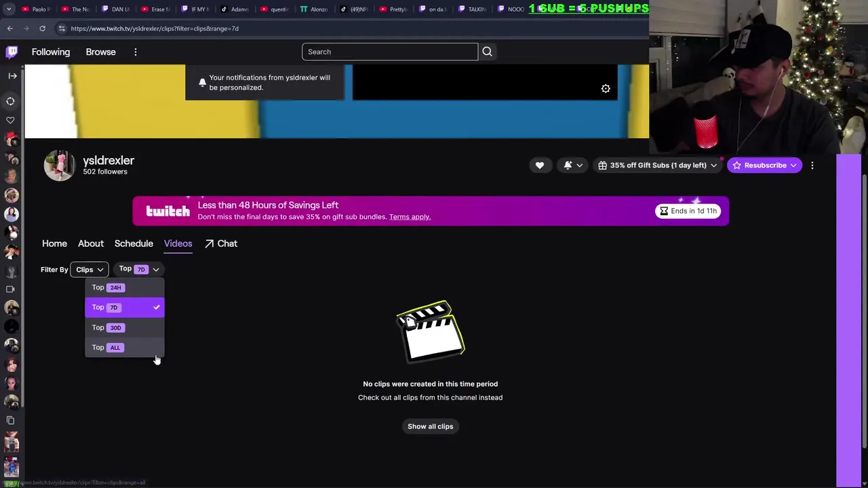Open the channel's three-dot options menu
The width and height of the screenshot is (868, 488).
[812, 165]
